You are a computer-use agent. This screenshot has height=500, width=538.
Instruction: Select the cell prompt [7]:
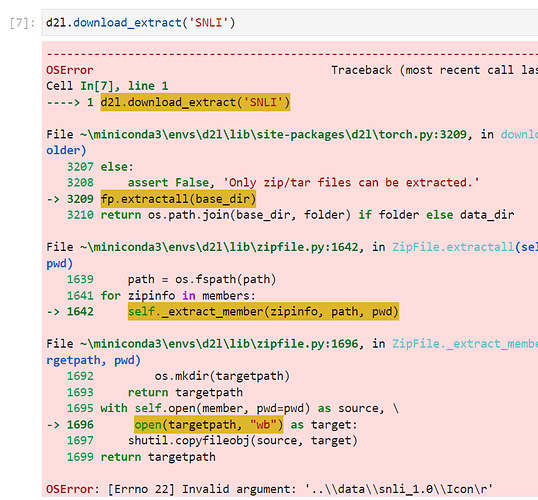[22, 23]
